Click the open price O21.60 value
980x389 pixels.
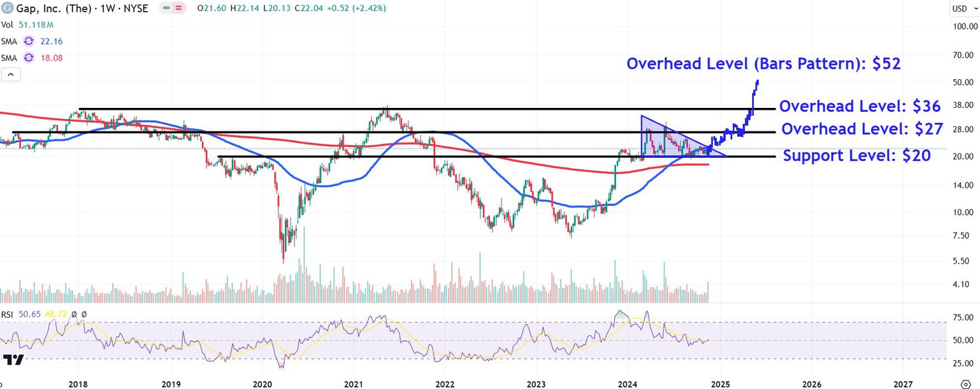[x=212, y=8]
